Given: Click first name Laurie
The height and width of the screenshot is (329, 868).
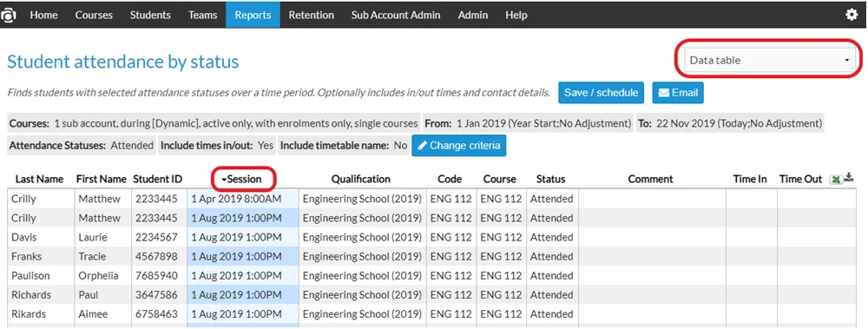Looking at the screenshot, I should pyautogui.click(x=93, y=237).
